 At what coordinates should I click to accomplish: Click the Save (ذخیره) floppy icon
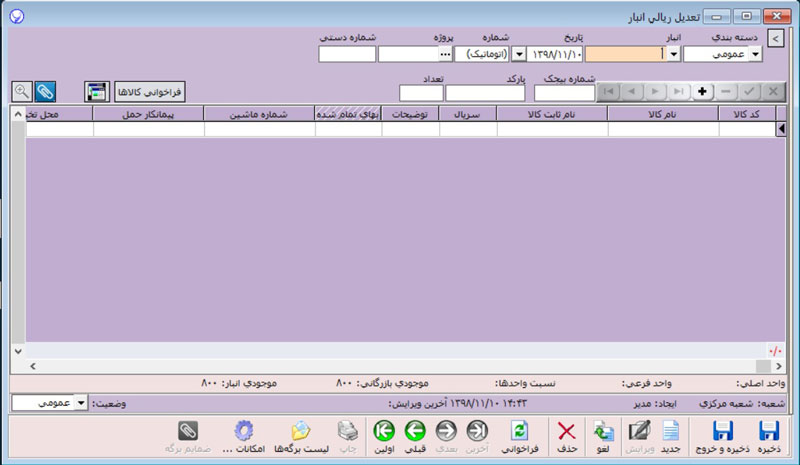(768, 435)
